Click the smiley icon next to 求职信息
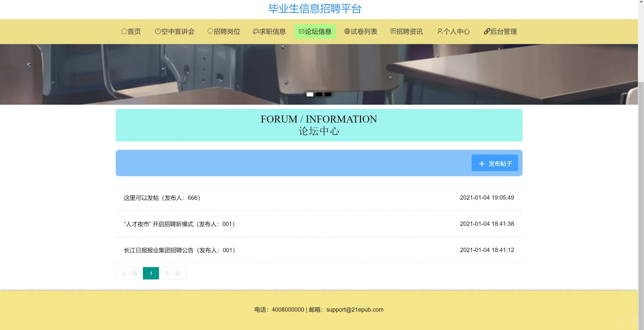Viewport: 644px width, 330px height. (256, 31)
